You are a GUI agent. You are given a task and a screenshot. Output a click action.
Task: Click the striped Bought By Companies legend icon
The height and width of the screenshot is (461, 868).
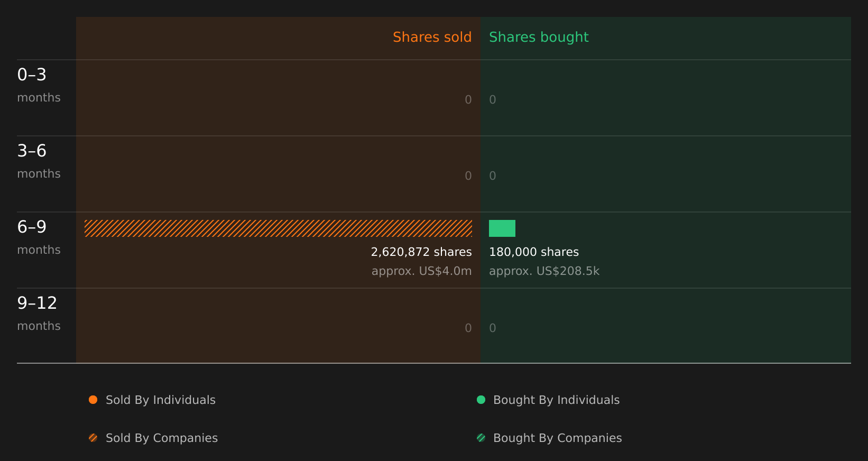point(481,438)
